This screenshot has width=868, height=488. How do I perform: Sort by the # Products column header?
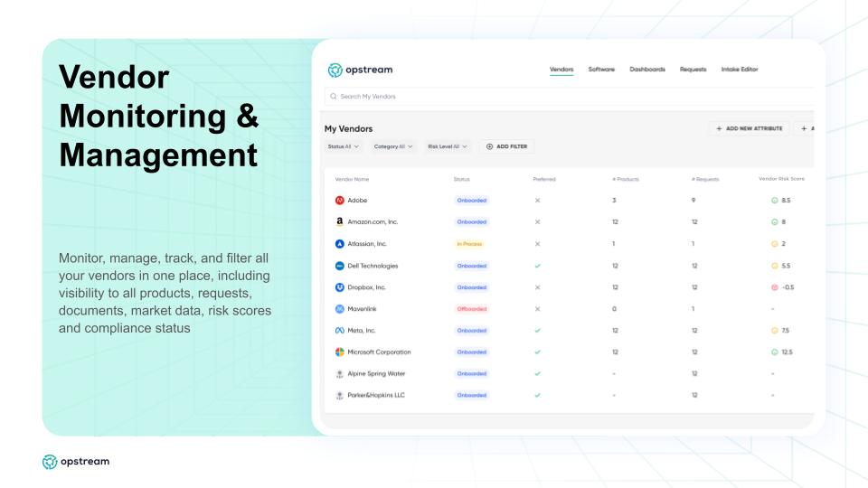coord(626,179)
